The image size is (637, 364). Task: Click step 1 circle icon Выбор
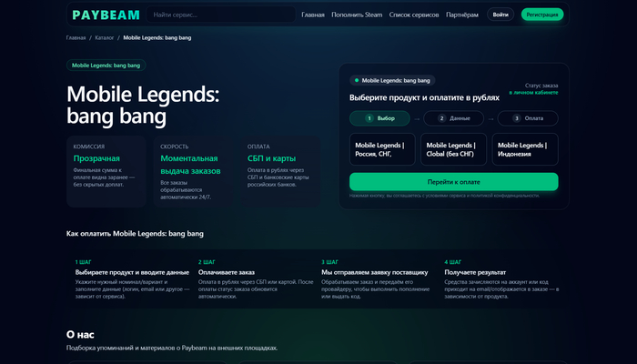coord(369,118)
